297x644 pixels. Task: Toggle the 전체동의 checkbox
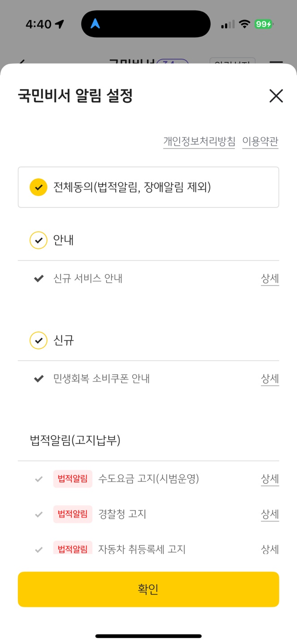point(39,187)
